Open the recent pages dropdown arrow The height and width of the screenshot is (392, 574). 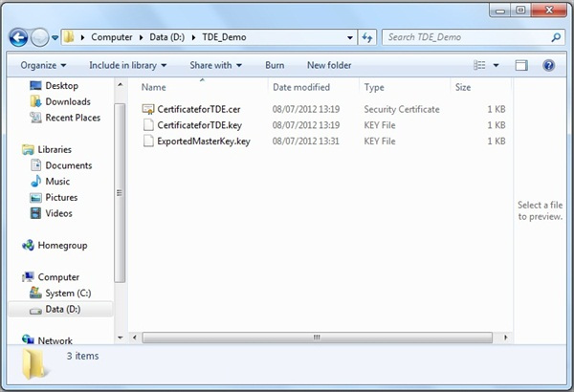click(x=55, y=37)
